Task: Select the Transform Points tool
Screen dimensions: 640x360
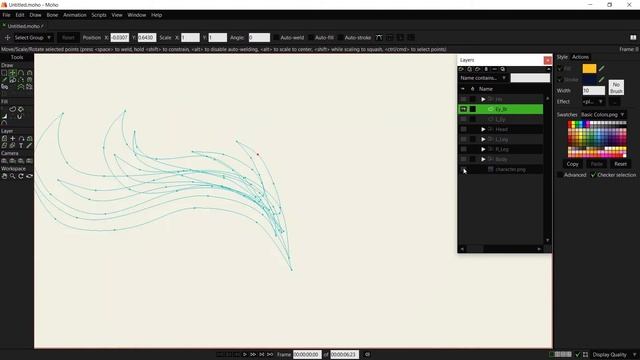Action: [13, 73]
